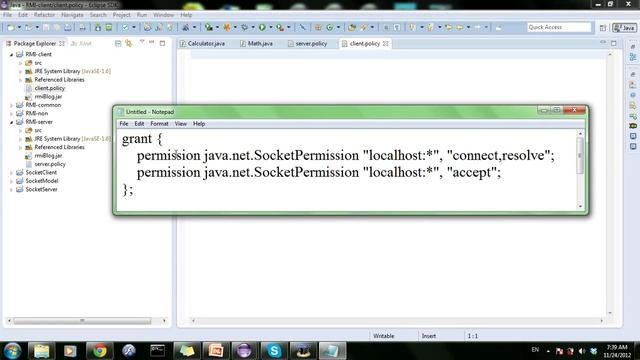
Task: Click Run Last Tool external tools icon
Action: pyautogui.click(x=280, y=27)
